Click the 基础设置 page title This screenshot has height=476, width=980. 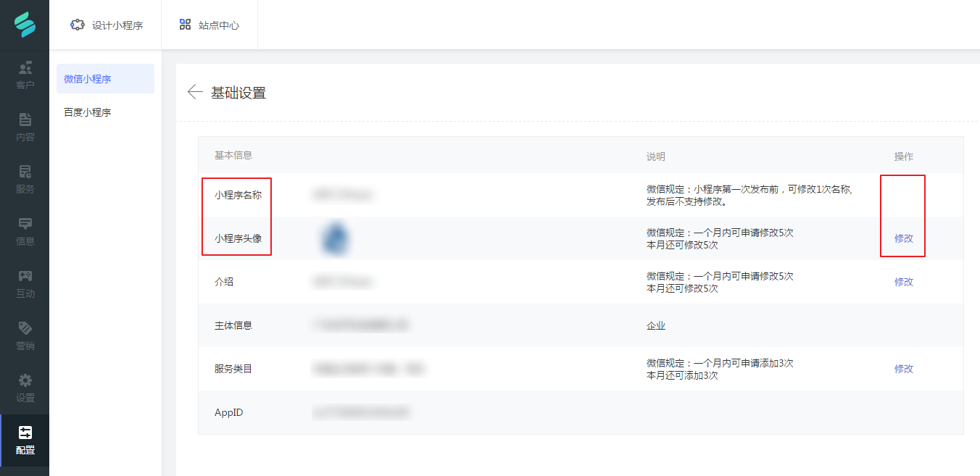(238, 93)
